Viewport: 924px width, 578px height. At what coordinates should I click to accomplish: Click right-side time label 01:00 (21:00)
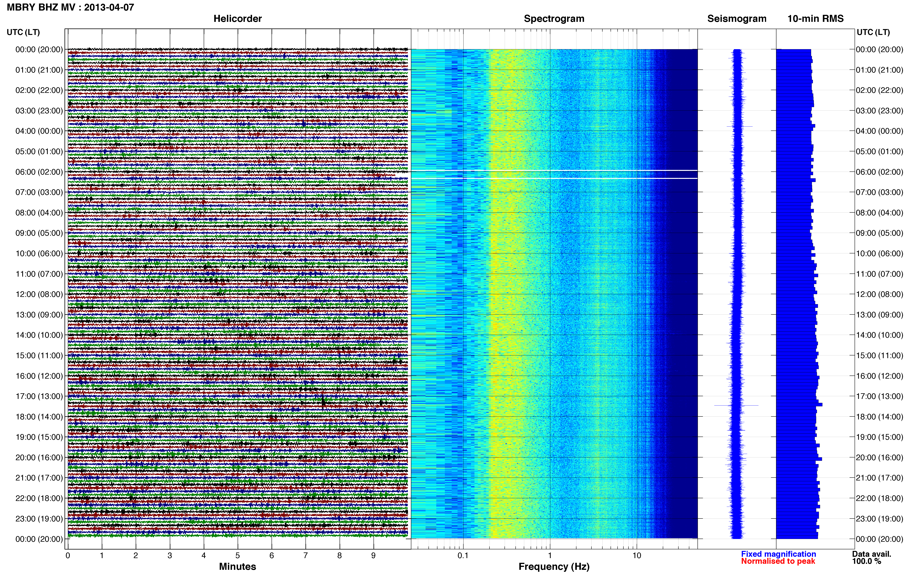(x=879, y=70)
